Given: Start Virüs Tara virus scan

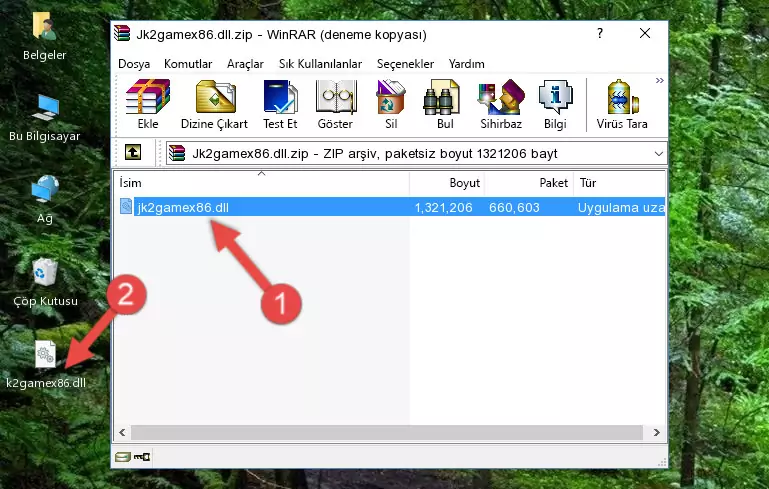Looking at the screenshot, I should (622, 104).
